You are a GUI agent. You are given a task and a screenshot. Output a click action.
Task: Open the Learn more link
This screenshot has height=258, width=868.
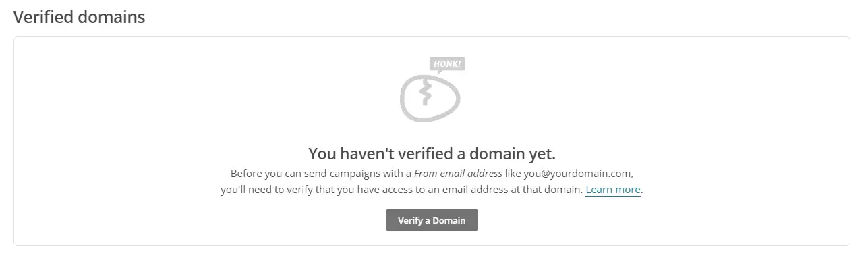(x=613, y=190)
